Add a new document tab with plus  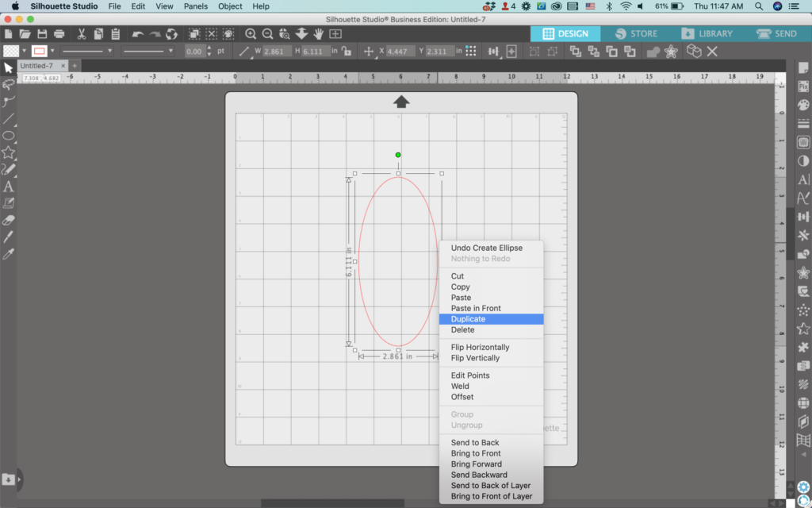pos(75,66)
